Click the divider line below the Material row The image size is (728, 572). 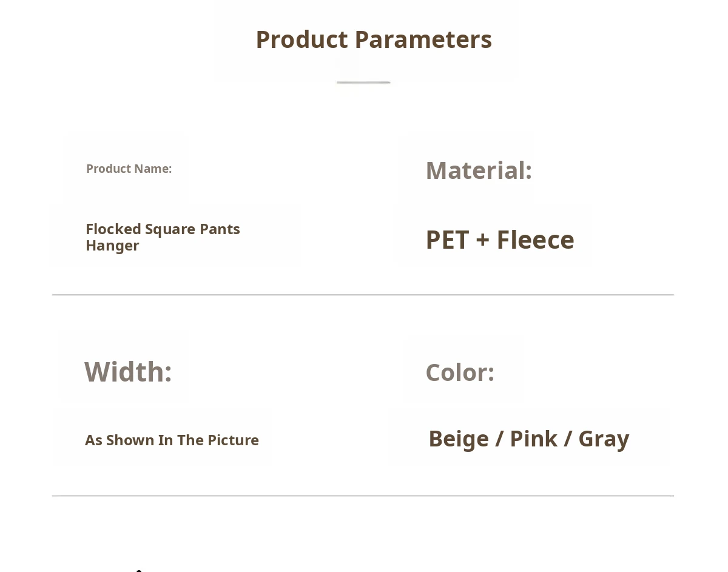click(x=363, y=295)
